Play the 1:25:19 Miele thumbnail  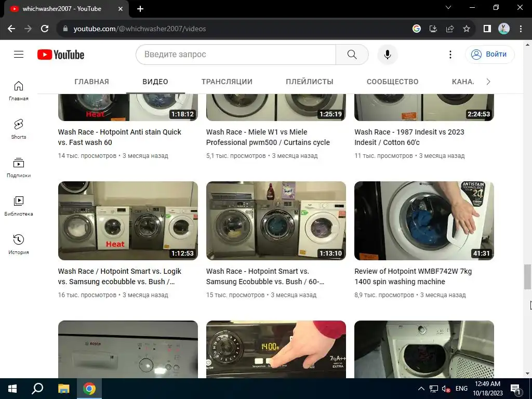[x=276, y=107]
